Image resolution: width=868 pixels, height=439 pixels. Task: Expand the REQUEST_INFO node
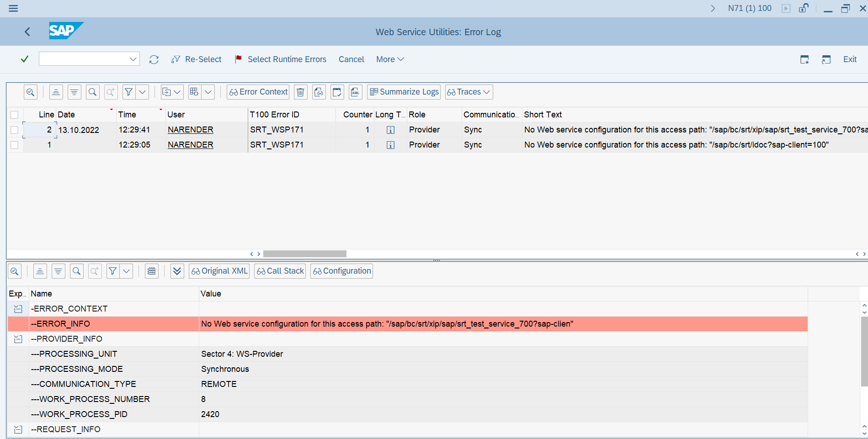(18, 429)
